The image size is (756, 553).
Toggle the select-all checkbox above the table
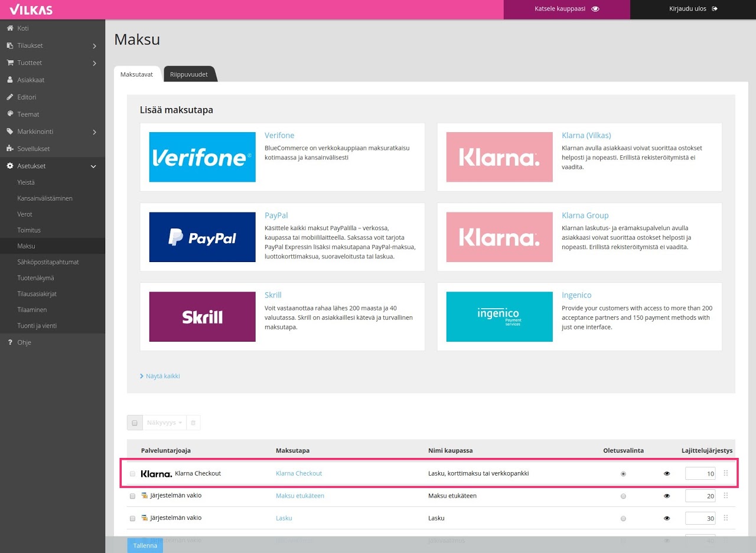(x=135, y=423)
